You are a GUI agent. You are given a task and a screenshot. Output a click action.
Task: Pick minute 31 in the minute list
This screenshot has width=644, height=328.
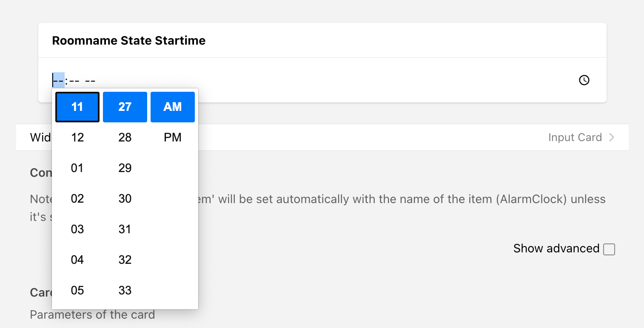pos(125,229)
